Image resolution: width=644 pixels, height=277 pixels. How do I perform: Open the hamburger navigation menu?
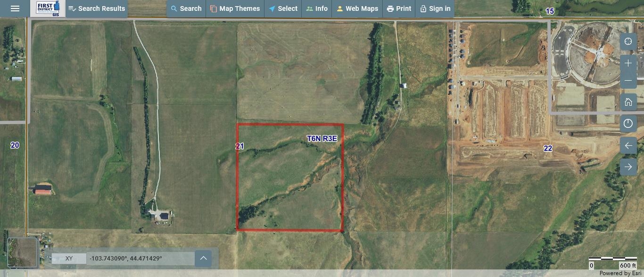pyautogui.click(x=15, y=8)
